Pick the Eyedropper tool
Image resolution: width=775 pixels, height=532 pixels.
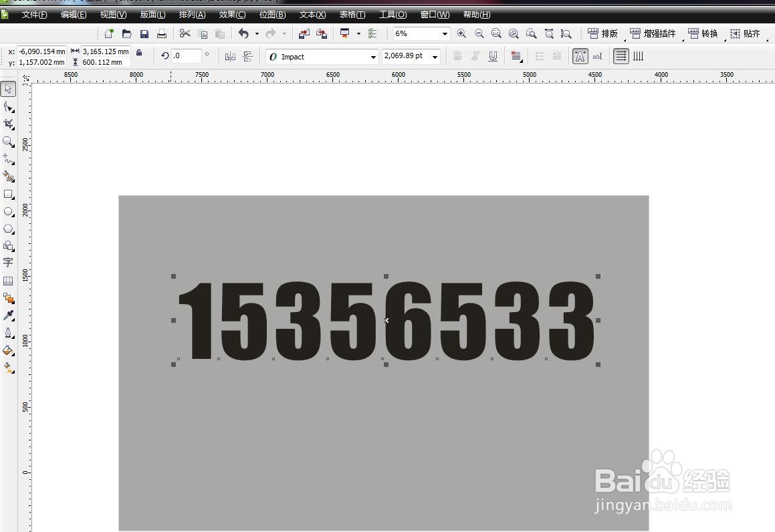point(8,315)
